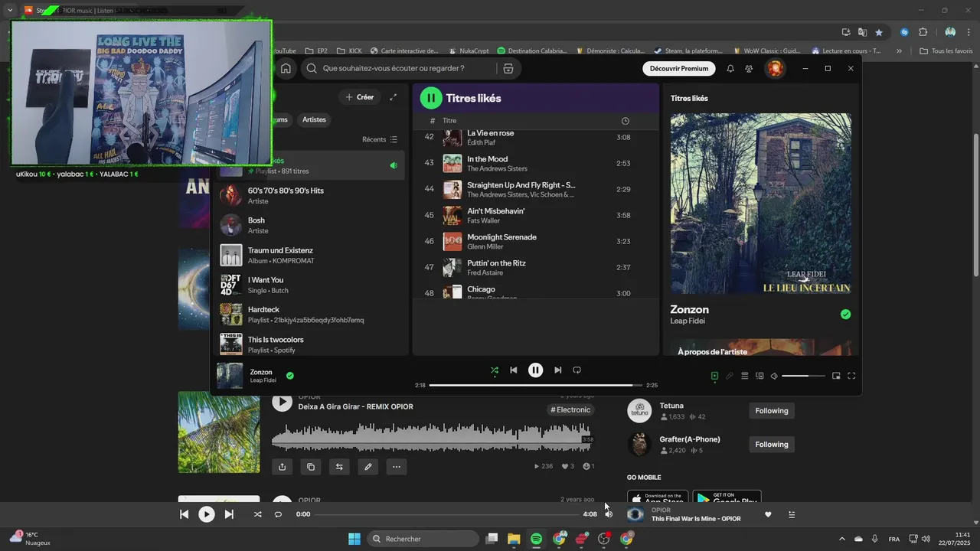Open Friend Activity icon in Spotify
This screenshot has width=980, height=551.
pos(749,68)
